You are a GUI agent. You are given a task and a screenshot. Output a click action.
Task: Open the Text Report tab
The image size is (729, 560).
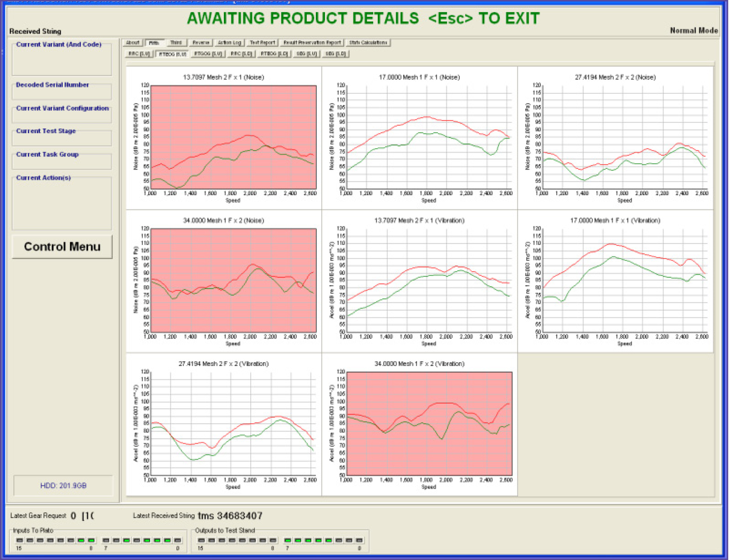[262, 43]
